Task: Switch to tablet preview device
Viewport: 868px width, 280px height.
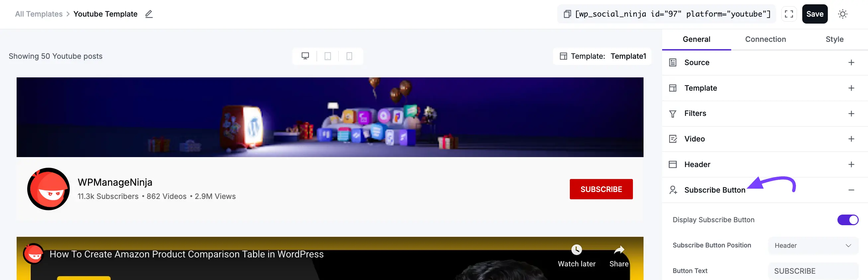Action: tap(327, 56)
